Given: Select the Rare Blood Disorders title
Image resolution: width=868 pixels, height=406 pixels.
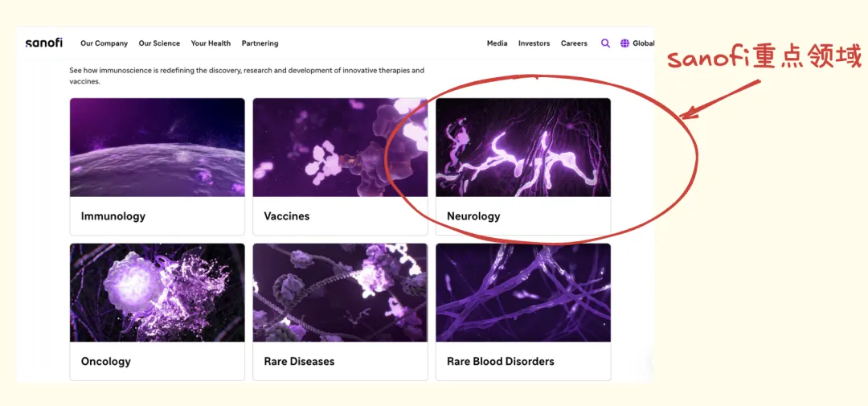Looking at the screenshot, I should click(x=501, y=362).
